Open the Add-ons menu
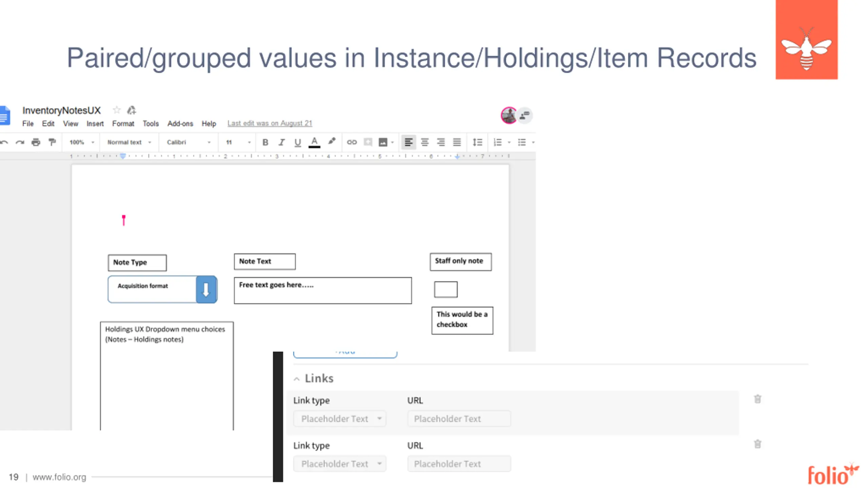The width and height of the screenshot is (868, 488). point(180,124)
